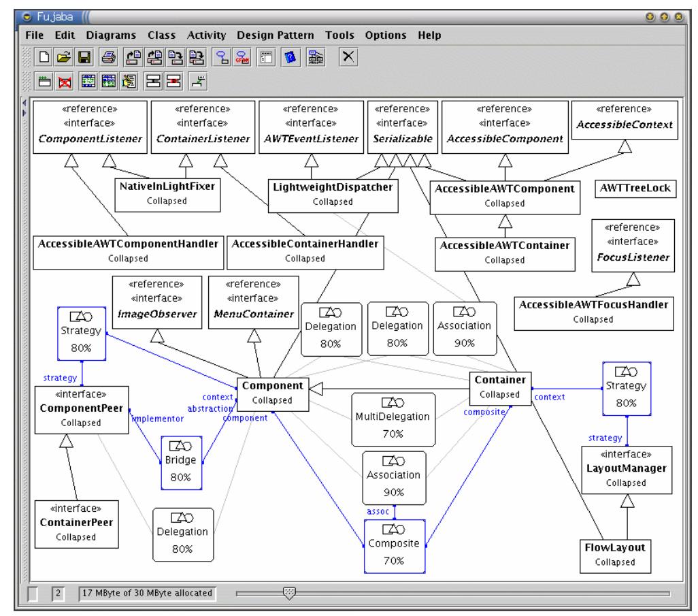Click the empty square box in status bar
Viewport: 698px width, 616px height.
tap(33, 594)
